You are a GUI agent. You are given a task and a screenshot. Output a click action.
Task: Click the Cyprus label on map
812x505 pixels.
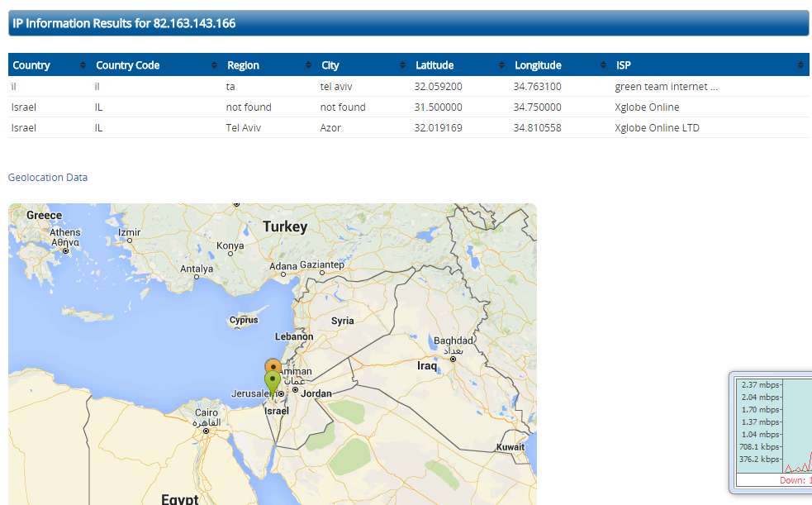244,320
